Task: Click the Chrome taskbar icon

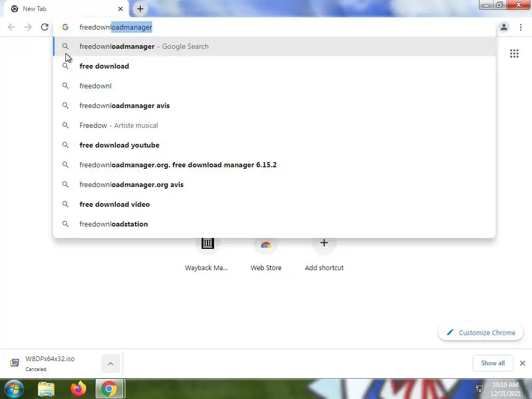Action: coord(109,389)
